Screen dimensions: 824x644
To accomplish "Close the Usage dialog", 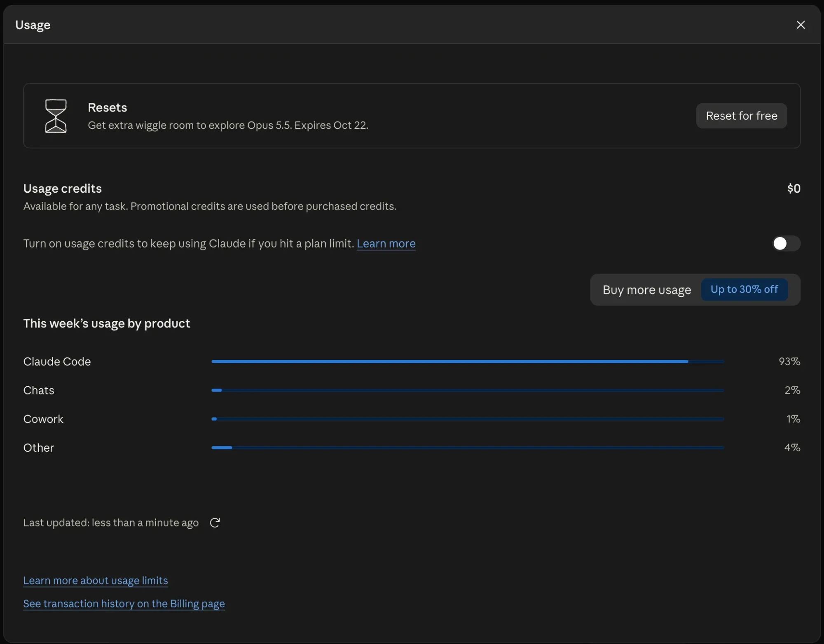I will pos(801,25).
